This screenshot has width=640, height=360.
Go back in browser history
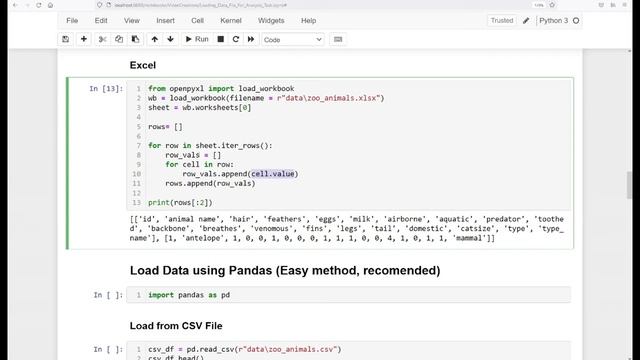coord(15,5)
